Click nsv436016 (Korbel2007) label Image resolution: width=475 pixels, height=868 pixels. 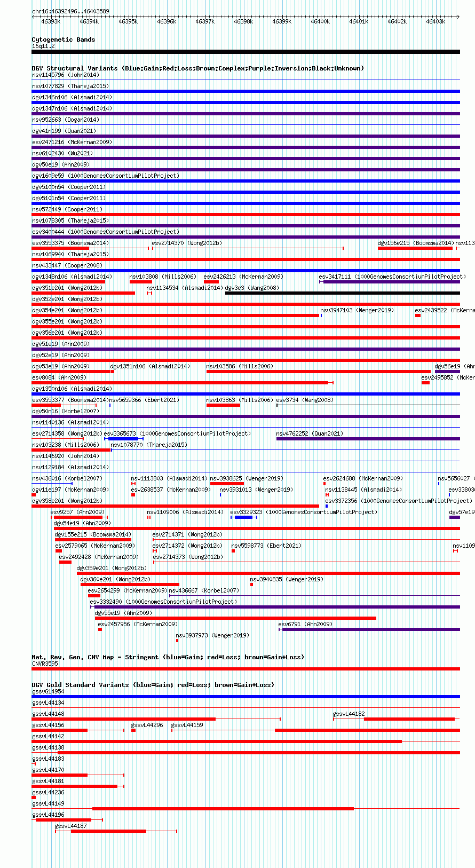67,478
